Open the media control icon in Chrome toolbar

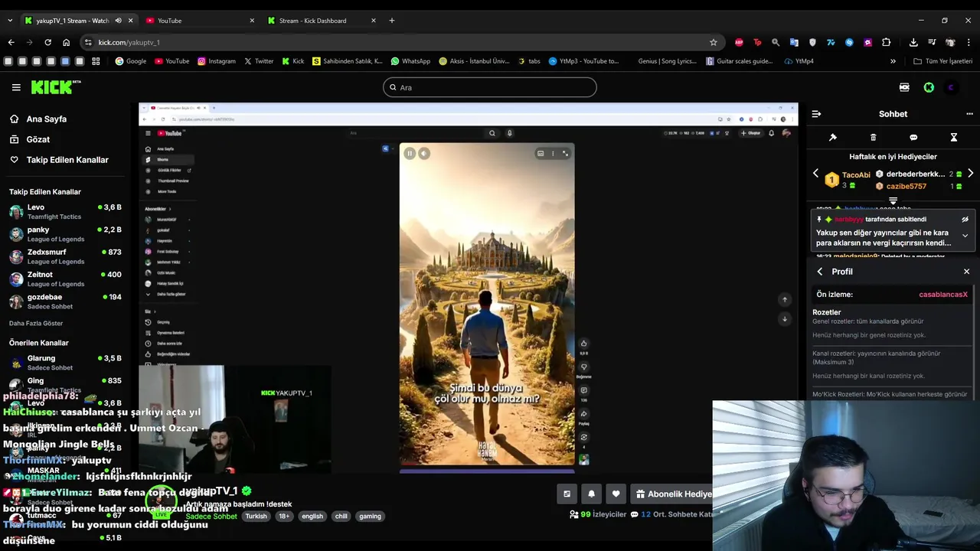pos(932,42)
